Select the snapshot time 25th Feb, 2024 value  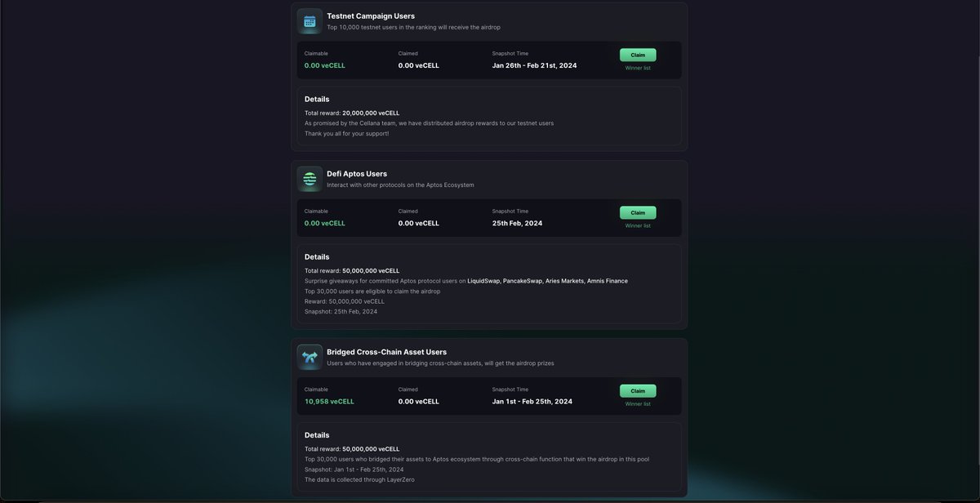[x=517, y=223]
